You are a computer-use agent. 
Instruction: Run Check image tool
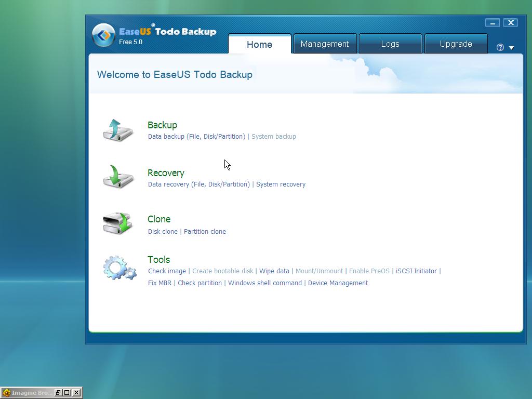point(167,271)
